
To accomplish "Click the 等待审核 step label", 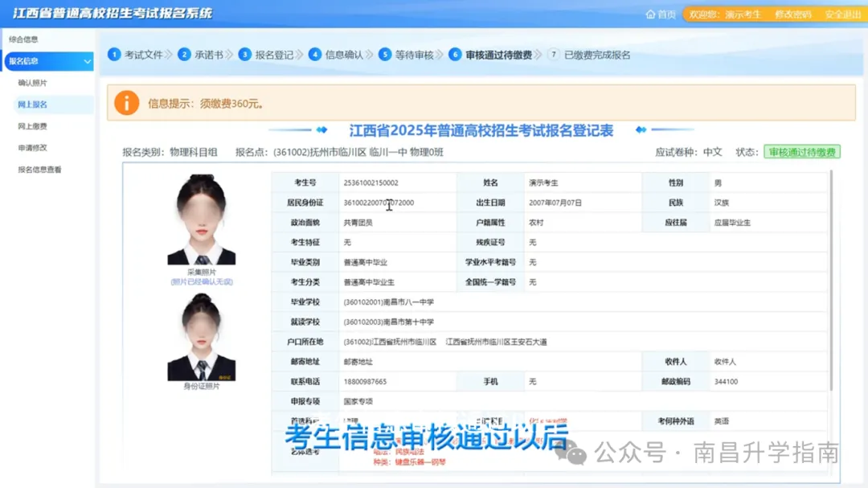I will click(414, 55).
